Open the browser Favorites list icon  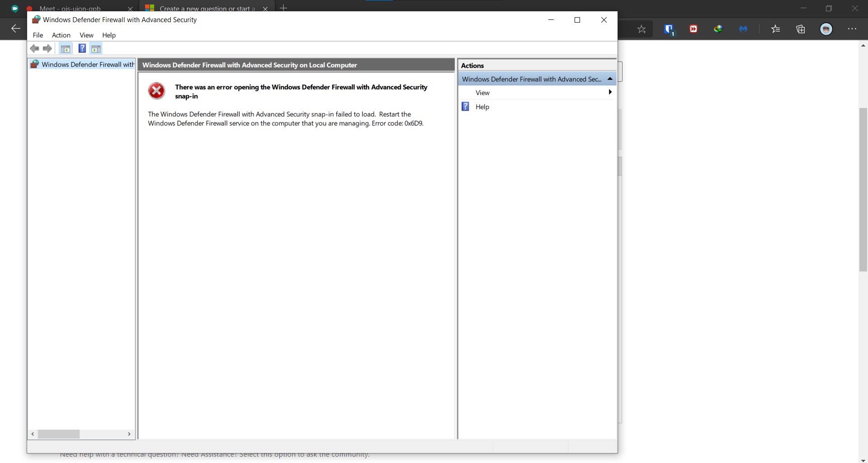point(776,29)
